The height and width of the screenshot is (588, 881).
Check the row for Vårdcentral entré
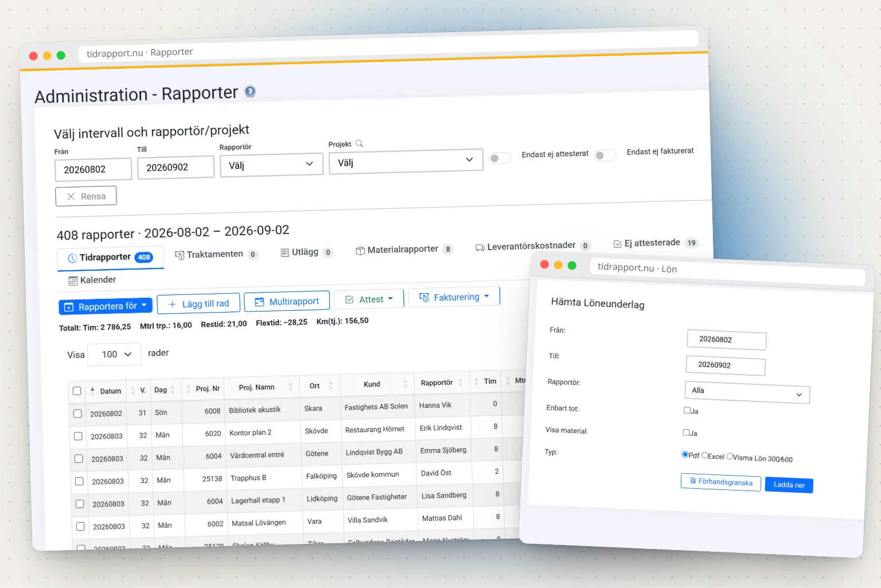(79, 459)
